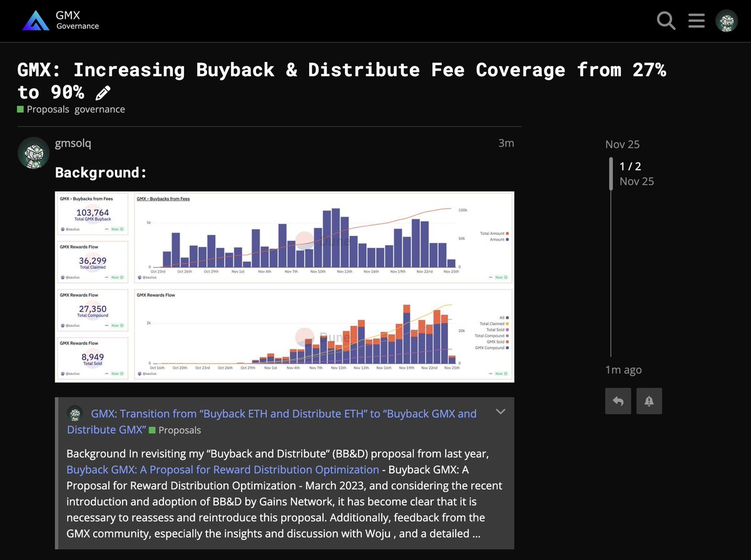Click the pencil edit title icon

tap(103, 93)
